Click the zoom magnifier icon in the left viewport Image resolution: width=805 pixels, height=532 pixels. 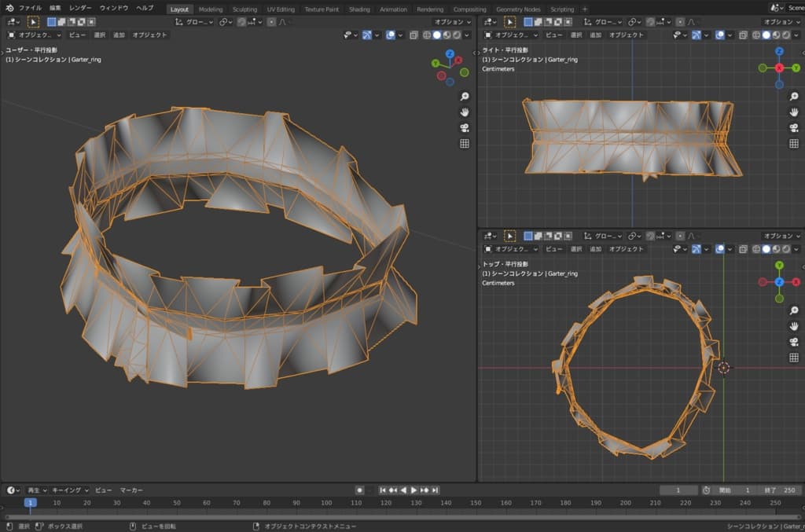(x=465, y=96)
